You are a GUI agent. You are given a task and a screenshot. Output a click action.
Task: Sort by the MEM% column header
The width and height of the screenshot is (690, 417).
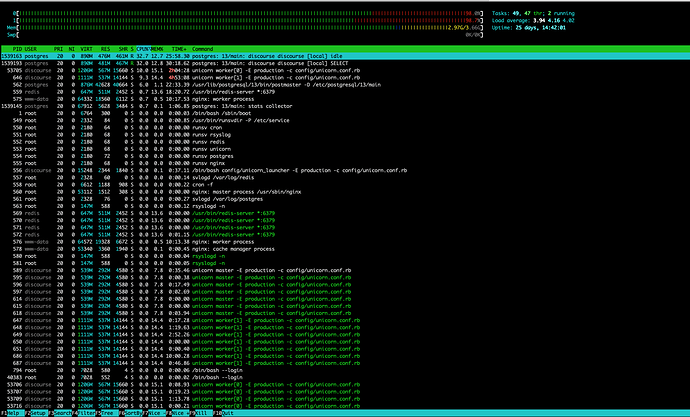pos(157,49)
